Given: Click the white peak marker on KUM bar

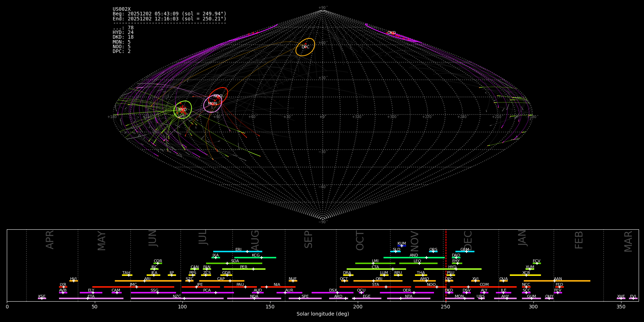Looking at the screenshot, I should [401, 246].
